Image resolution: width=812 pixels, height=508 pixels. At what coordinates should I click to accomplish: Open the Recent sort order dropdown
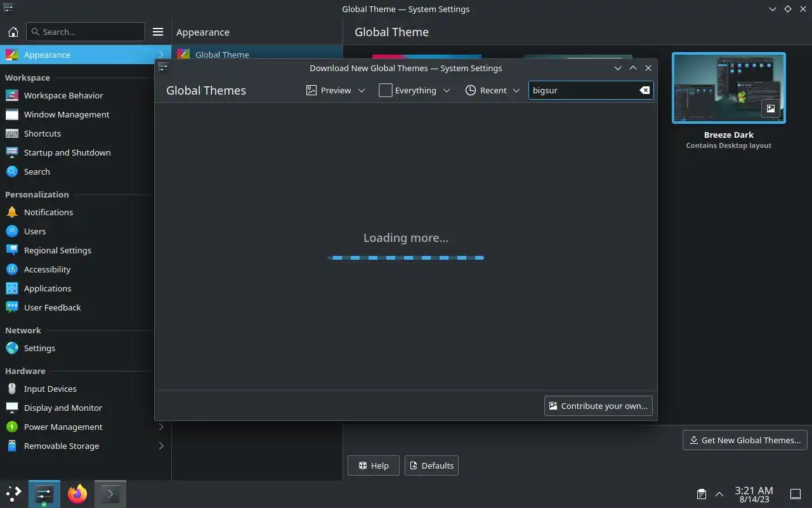click(492, 90)
